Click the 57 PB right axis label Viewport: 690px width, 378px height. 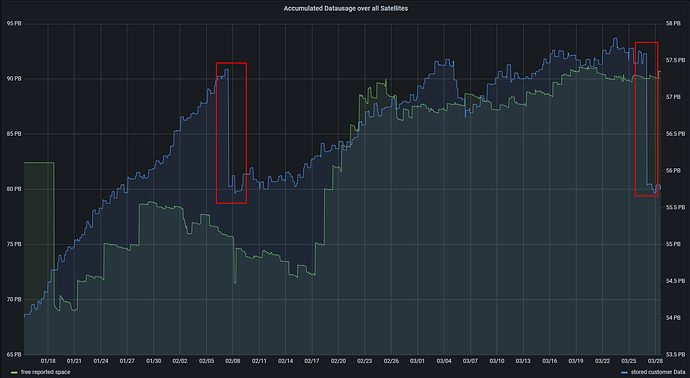click(673, 97)
